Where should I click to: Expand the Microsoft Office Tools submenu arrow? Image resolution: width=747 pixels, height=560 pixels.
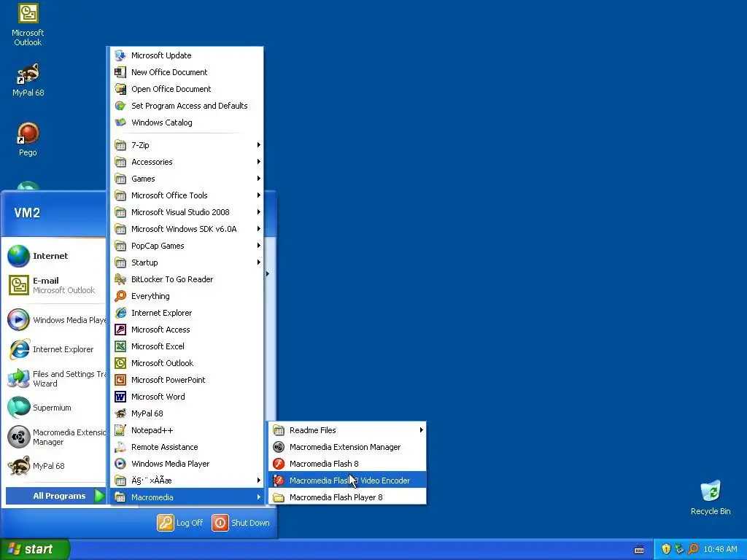[259, 195]
